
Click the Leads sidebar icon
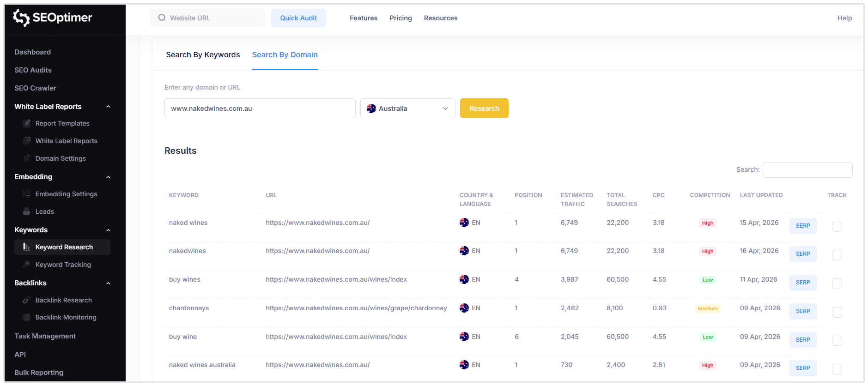[x=27, y=211]
